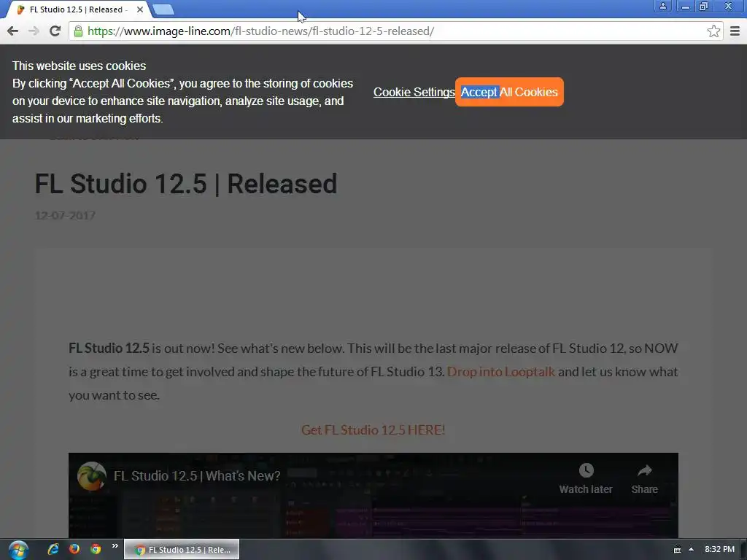Click the browser forward arrow
The image size is (747, 560).
point(34,31)
